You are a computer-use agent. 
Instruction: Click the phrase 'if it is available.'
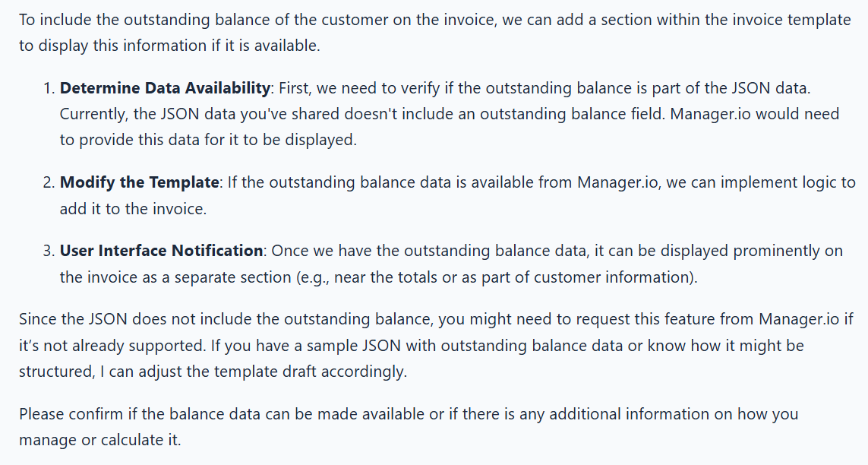point(266,46)
